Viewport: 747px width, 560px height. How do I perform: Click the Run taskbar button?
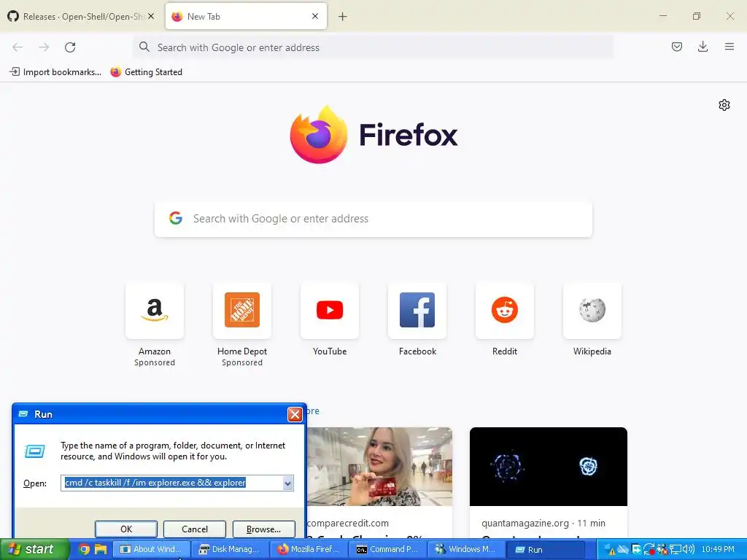(x=545, y=549)
